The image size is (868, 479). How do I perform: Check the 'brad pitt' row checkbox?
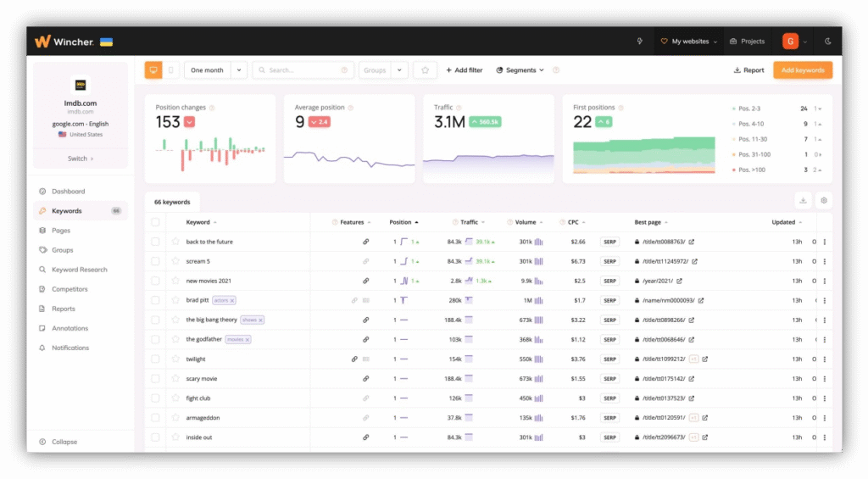155,300
